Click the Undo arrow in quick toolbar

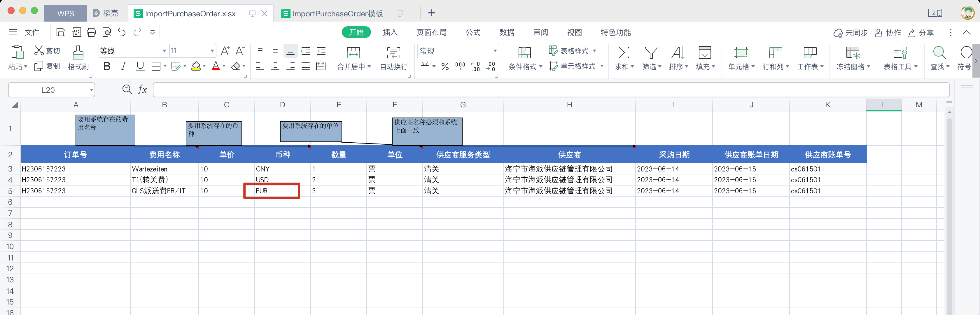[x=122, y=32]
